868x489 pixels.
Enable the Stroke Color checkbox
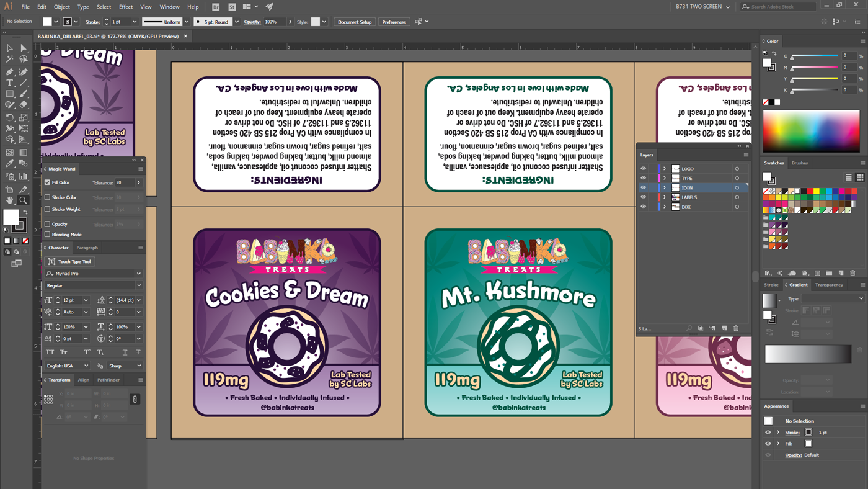47,197
